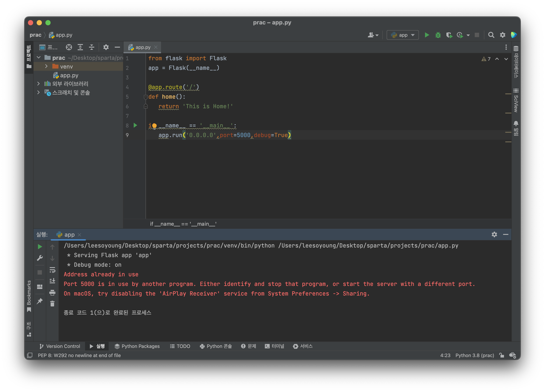Click the warnings indicator showing 7
This screenshot has width=545, height=392.
tap(486, 59)
